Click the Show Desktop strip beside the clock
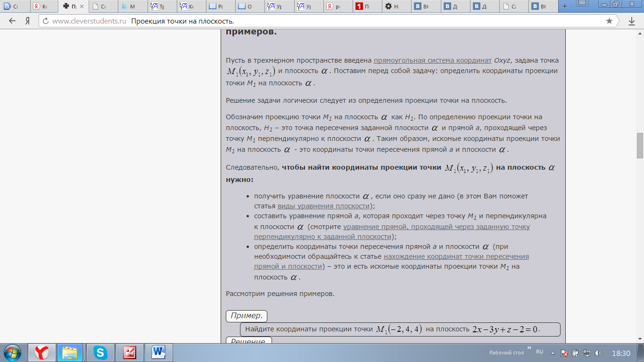Screen dimensions: 644x362 coord(641,353)
